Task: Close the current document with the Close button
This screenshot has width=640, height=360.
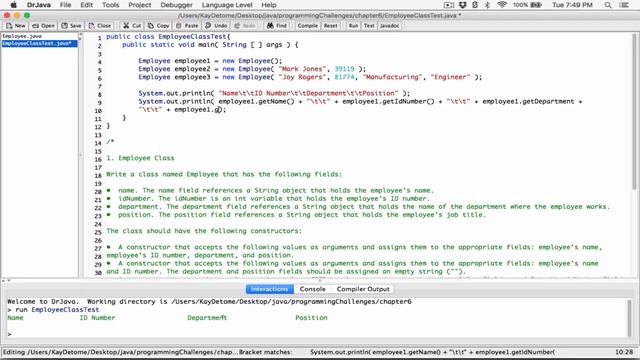Action: pyautogui.click(x=100, y=26)
